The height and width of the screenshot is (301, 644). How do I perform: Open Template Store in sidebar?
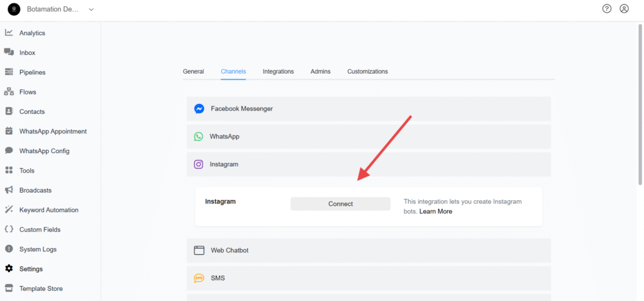[41, 288]
